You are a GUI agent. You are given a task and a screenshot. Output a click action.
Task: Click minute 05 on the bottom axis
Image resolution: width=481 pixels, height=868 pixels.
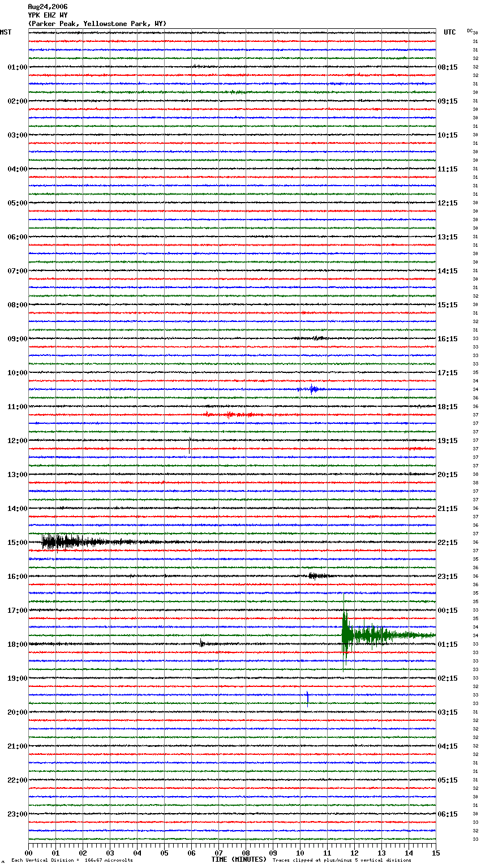164,852
